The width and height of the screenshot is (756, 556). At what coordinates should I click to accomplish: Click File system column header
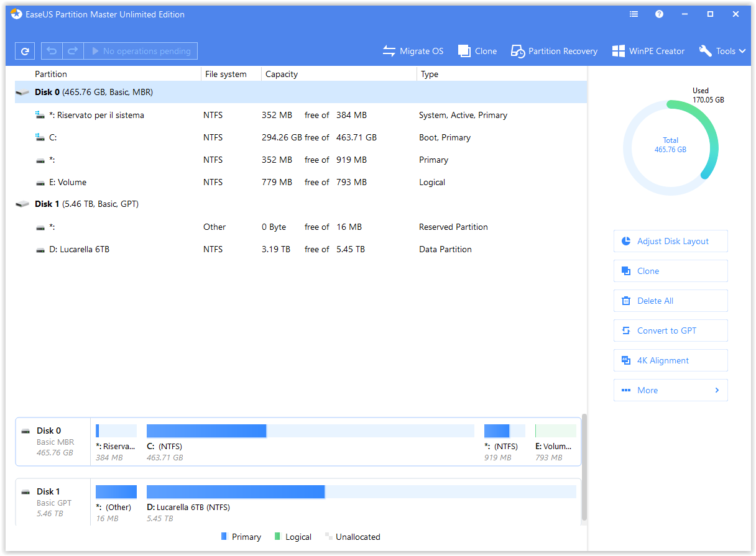[x=226, y=74]
